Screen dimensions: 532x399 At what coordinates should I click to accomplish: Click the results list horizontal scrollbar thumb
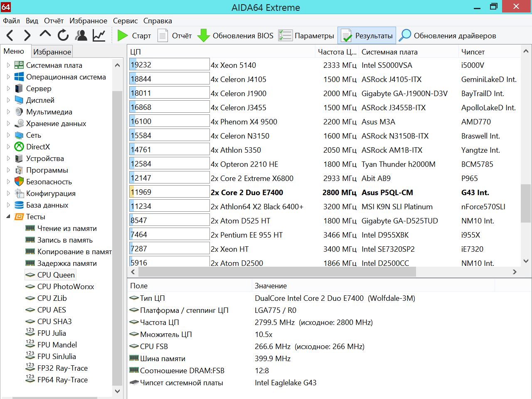point(277,272)
